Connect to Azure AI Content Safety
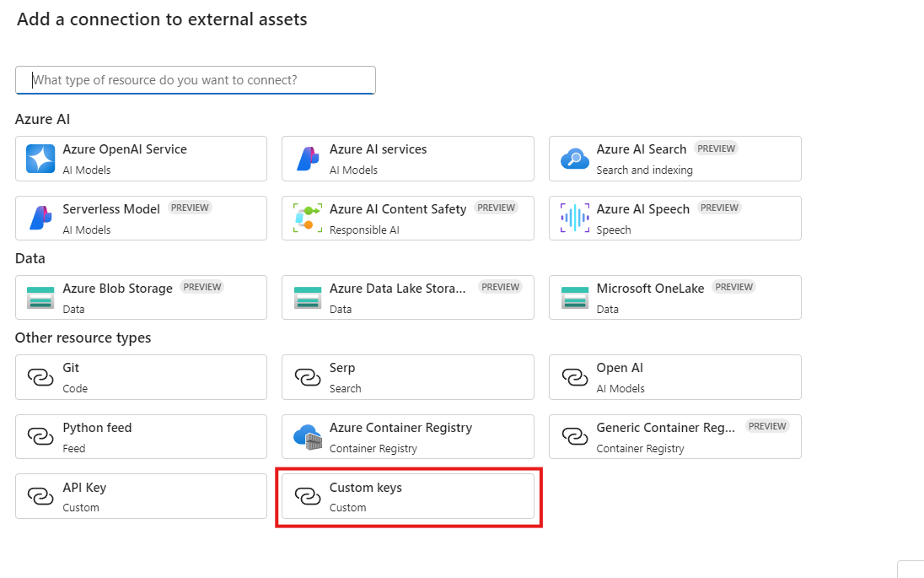The image size is (924, 578). pos(407,218)
